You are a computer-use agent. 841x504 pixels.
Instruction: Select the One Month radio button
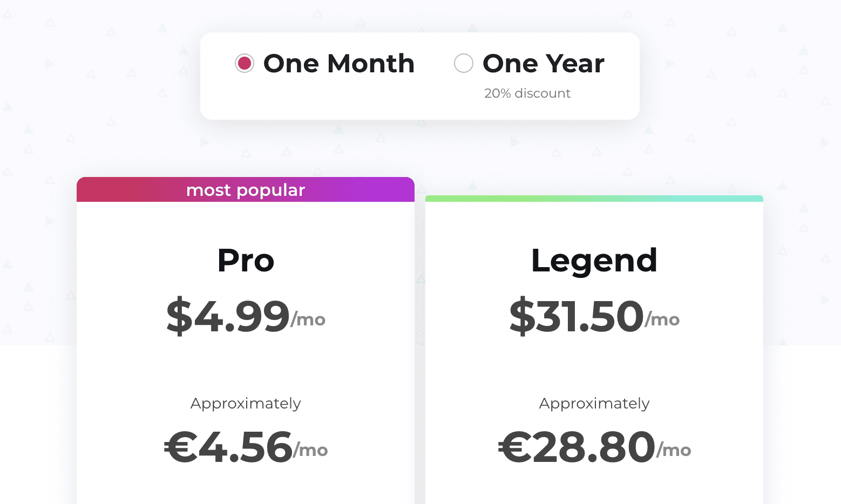[x=245, y=64]
